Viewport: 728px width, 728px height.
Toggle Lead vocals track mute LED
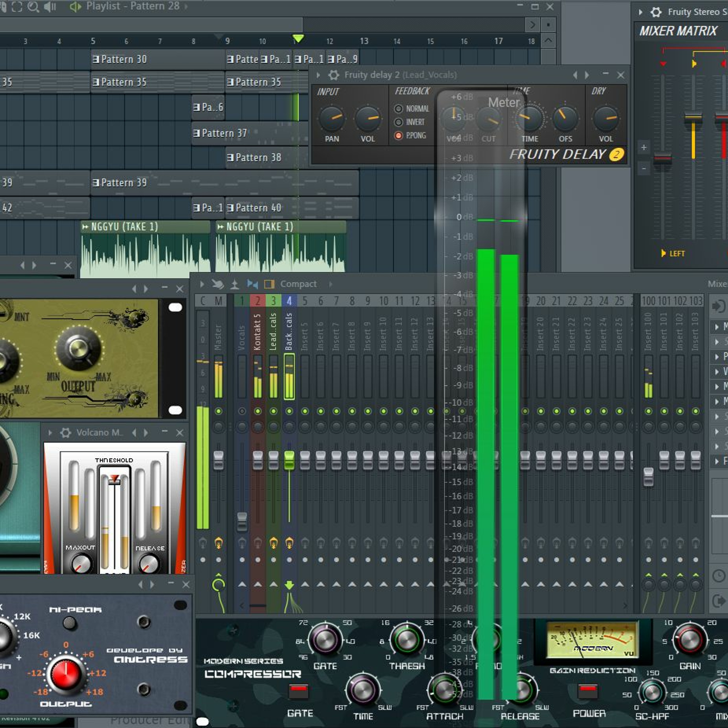point(273,411)
